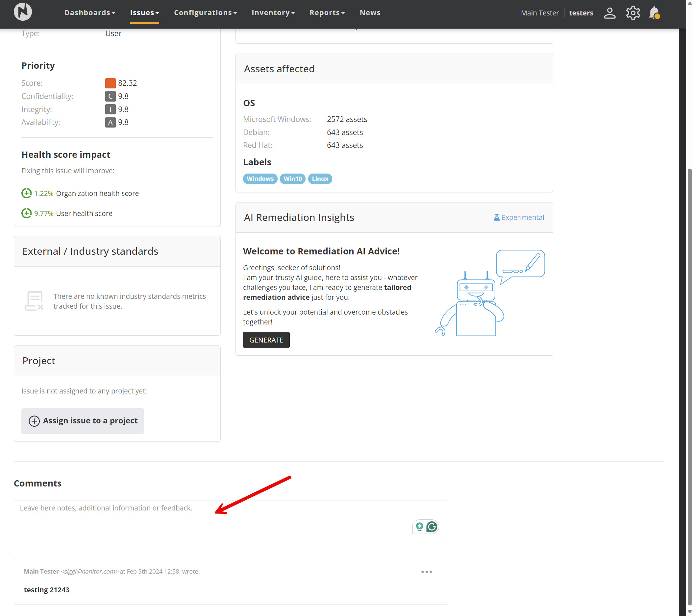The width and height of the screenshot is (692, 616).
Task: Expand the Inventory dropdown menu
Action: [x=273, y=13]
